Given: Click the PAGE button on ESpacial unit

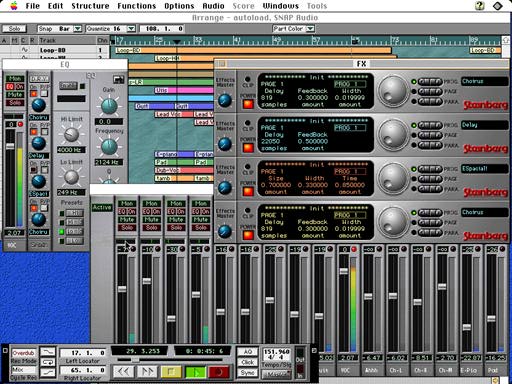Looking at the screenshot, I should [430, 179].
